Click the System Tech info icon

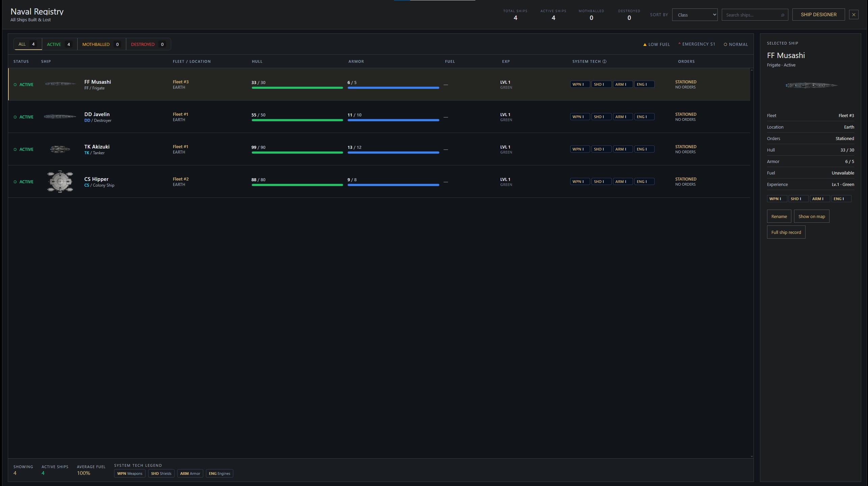604,61
